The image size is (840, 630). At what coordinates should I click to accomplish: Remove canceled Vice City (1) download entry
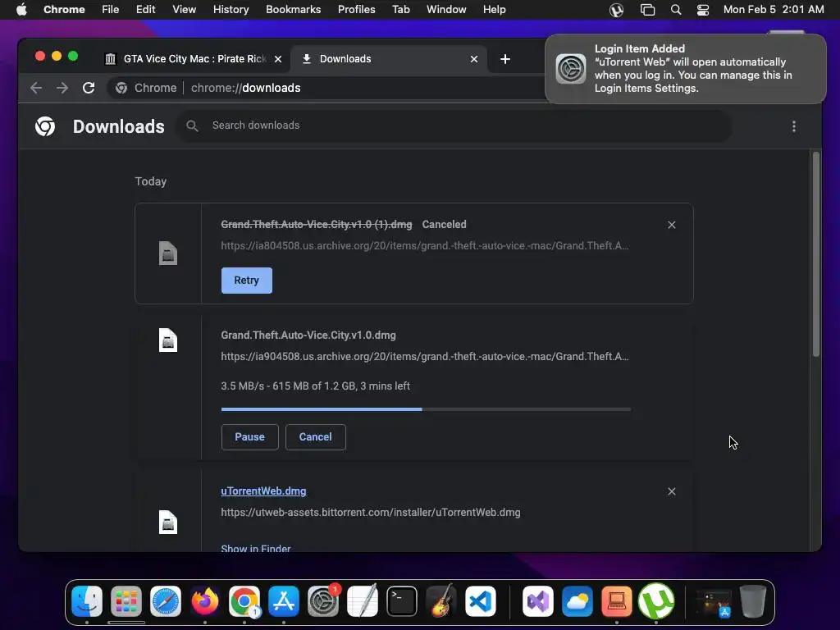[671, 225]
